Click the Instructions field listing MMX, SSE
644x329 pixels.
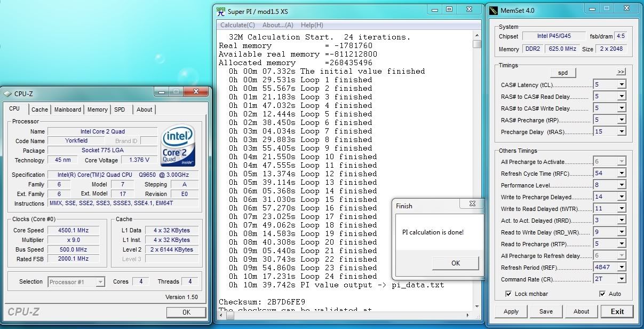coord(123,203)
